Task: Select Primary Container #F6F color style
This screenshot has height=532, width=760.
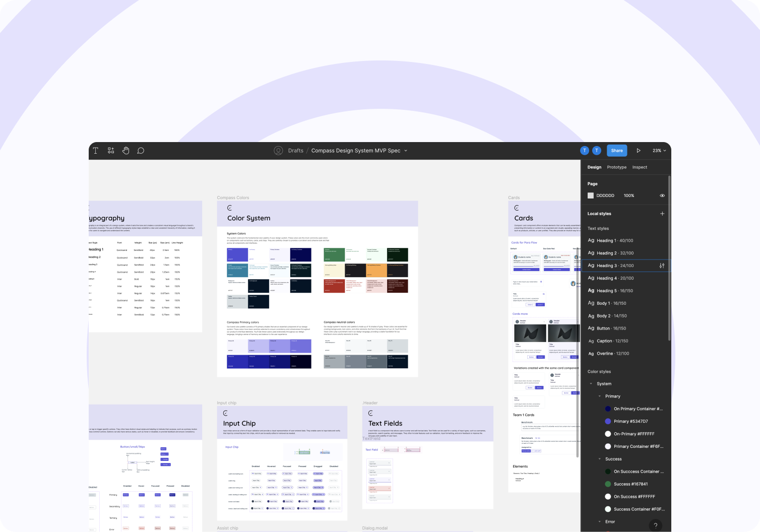Action: coord(634,446)
